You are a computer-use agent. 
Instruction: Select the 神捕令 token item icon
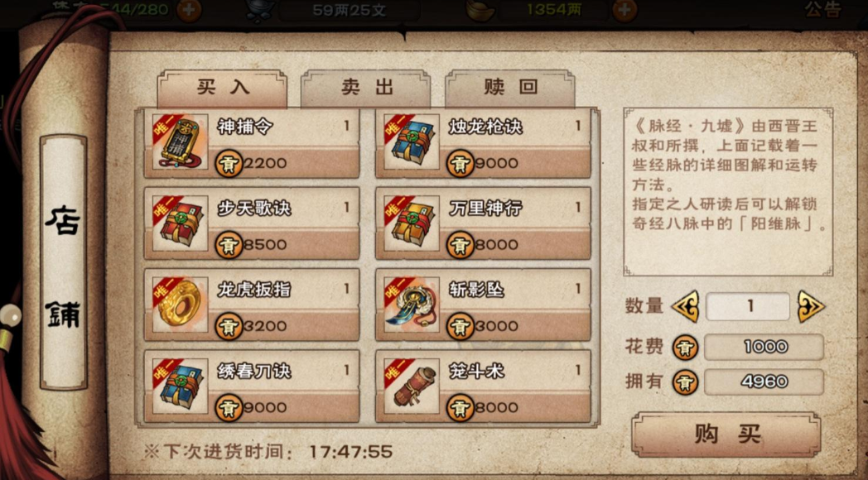point(180,142)
